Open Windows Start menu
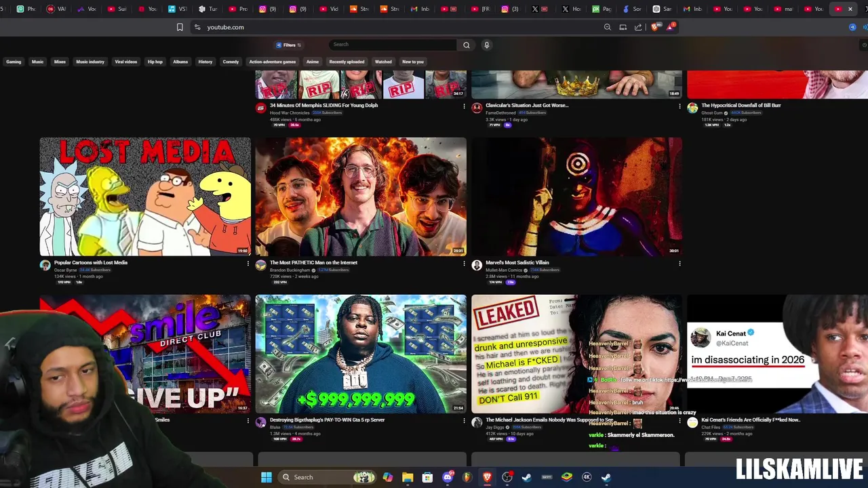868x488 pixels. click(267, 477)
